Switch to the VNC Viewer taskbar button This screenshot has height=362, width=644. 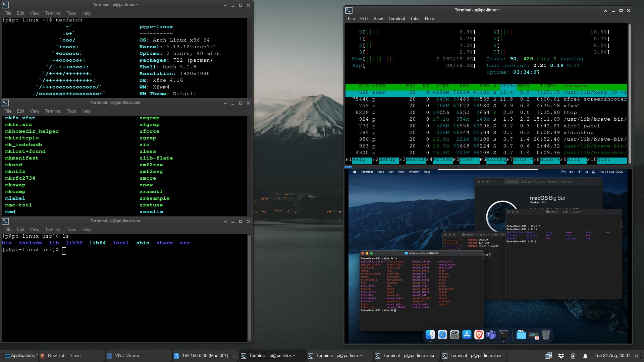tap(139, 356)
